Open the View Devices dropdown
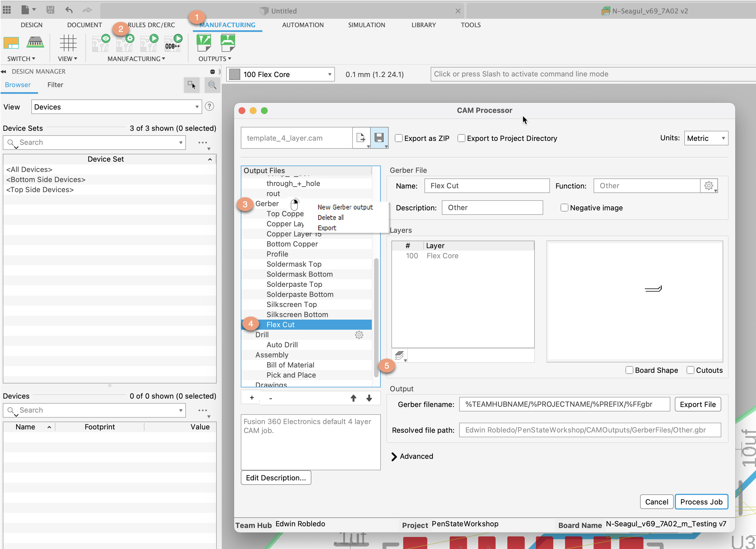Viewport: 756px width, 549px height. click(116, 107)
